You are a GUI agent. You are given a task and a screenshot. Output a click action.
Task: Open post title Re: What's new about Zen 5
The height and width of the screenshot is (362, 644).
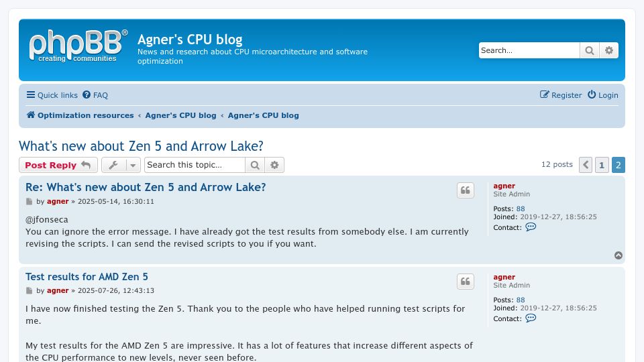[146, 187]
